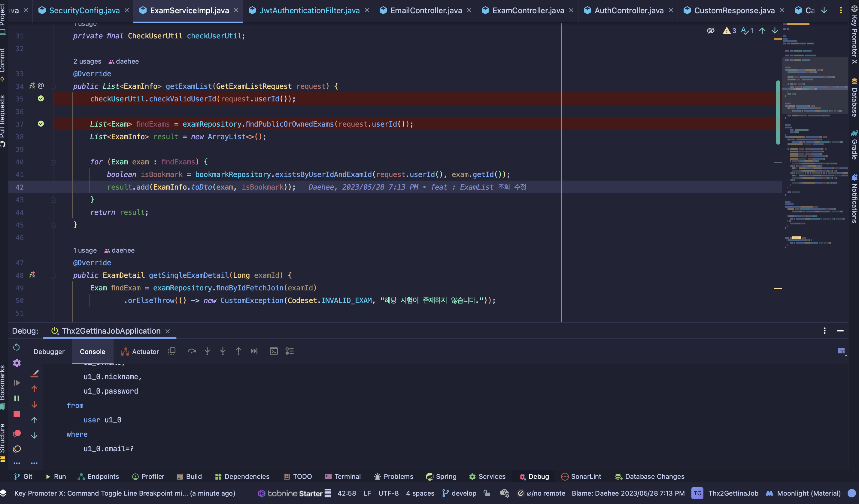Click the Clear console eraser icon
This screenshot has height=504, width=859.
(x=35, y=373)
